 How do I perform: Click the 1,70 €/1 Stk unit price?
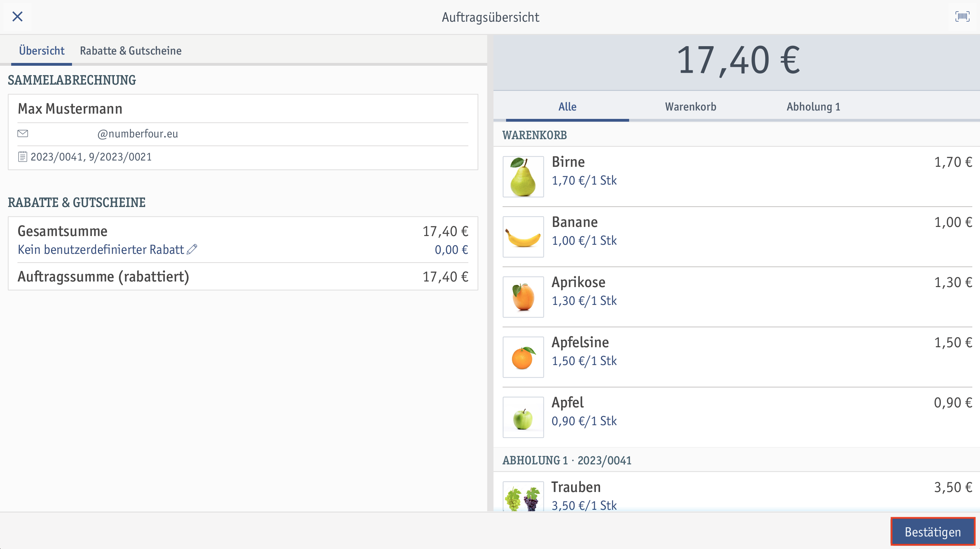click(584, 180)
